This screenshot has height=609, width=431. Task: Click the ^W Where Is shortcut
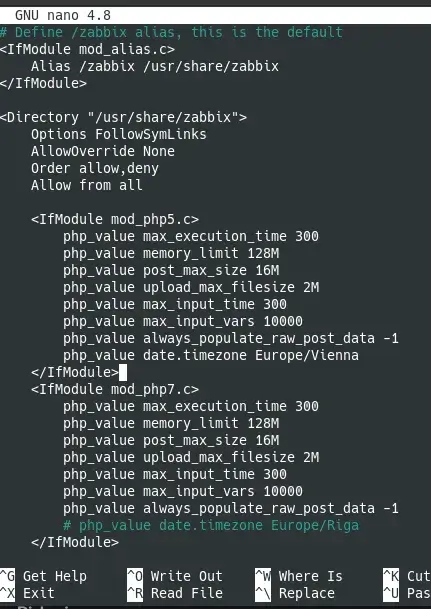[x=299, y=576]
